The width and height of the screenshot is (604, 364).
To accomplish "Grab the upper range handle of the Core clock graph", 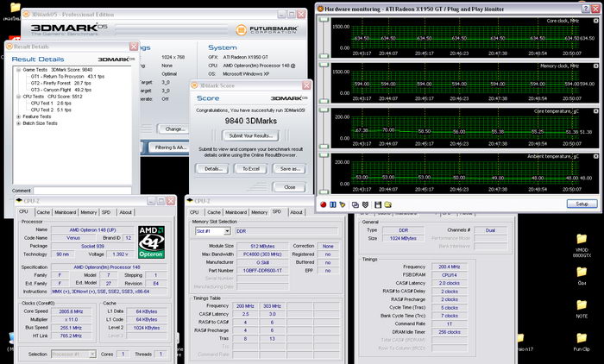I will pyautogui.click(x=324, y=20).
